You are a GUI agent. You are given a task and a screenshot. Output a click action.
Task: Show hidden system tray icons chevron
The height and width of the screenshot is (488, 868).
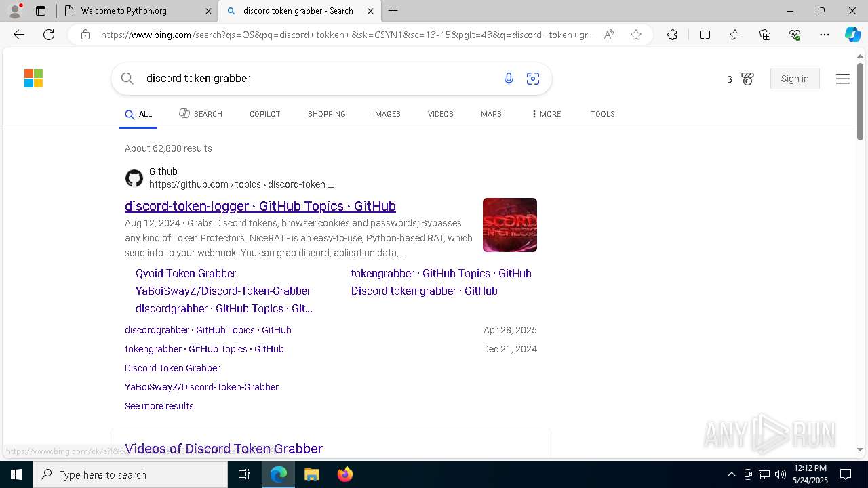[731, 474]
